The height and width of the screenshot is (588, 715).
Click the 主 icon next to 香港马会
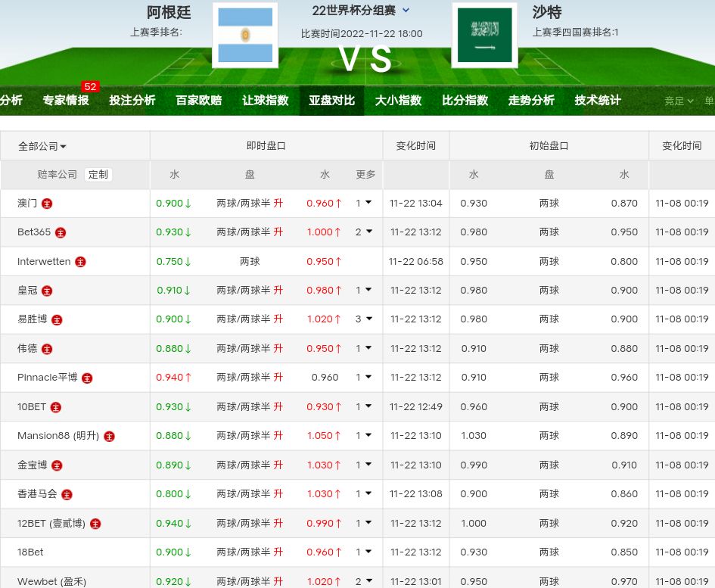(x=67, y=494)
